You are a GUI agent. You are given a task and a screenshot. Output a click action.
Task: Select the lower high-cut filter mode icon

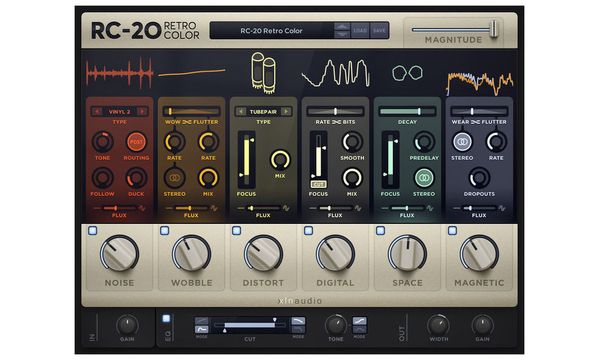pos(298,329)
